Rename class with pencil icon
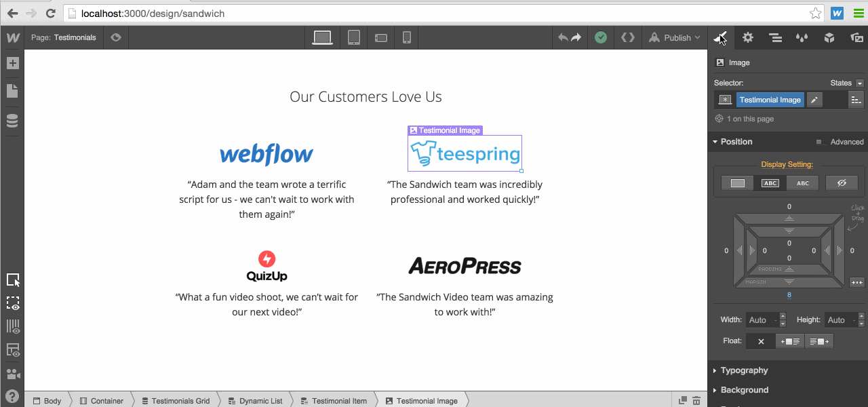This screenshot has height=407, width=868. click(814, 100)
